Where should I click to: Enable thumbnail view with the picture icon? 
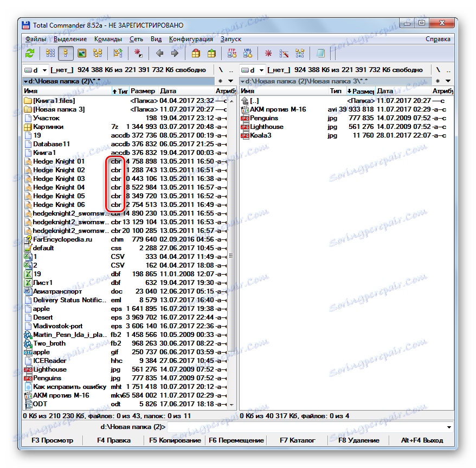pyautogui.click(x=82, y=54)
